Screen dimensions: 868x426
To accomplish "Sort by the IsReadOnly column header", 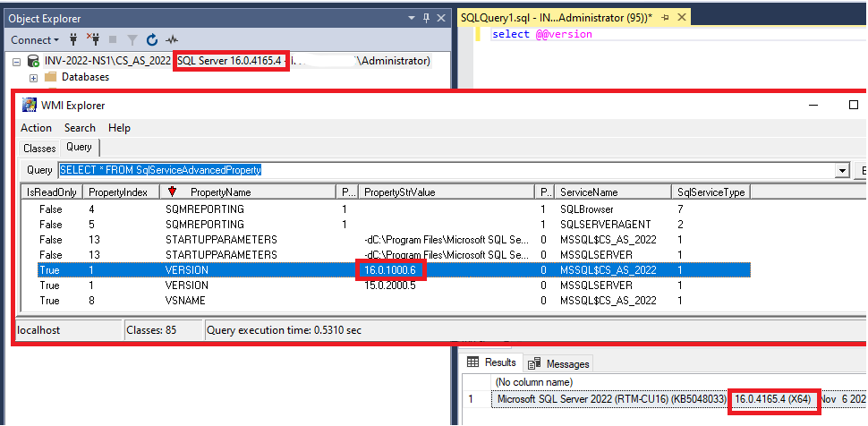I will coord(52,192).
